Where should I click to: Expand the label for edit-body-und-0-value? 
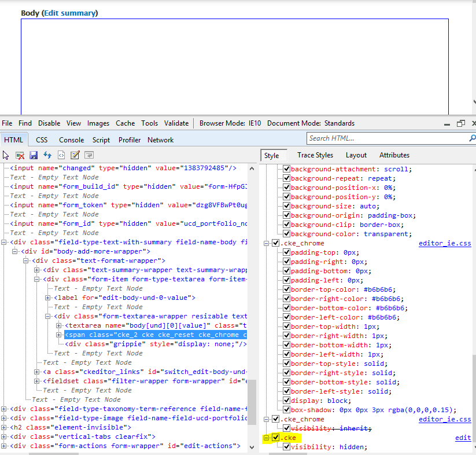click(x=47, y=298)
